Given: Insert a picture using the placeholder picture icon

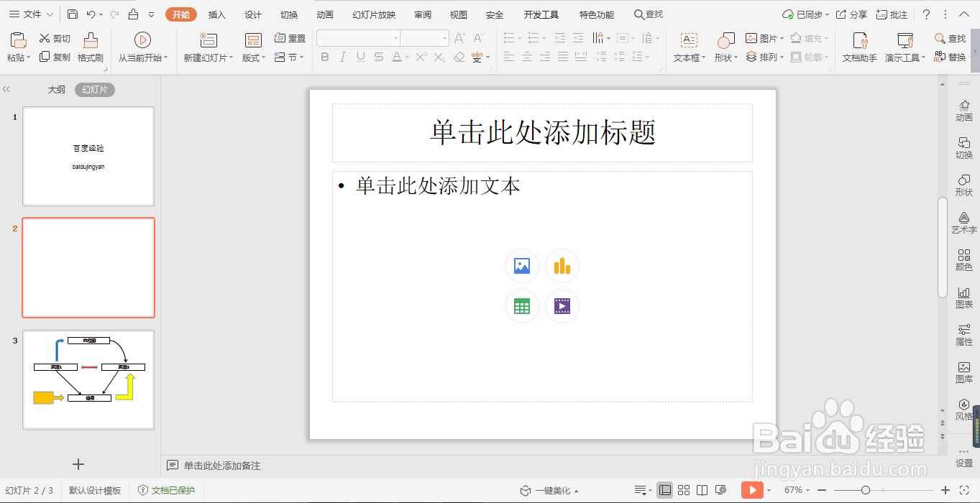Looking at the screenshot, I should pyautogui.click(x=521, y=266).
